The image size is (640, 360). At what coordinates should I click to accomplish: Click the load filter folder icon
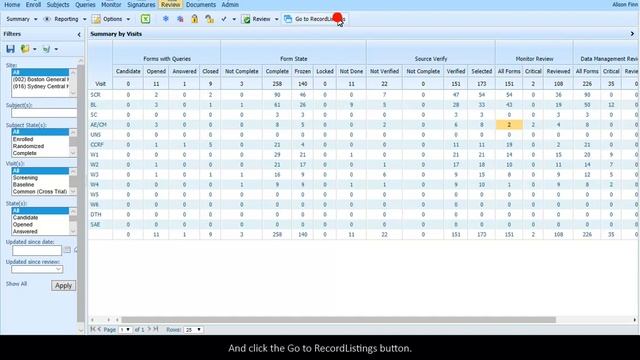tap(25, 49)
